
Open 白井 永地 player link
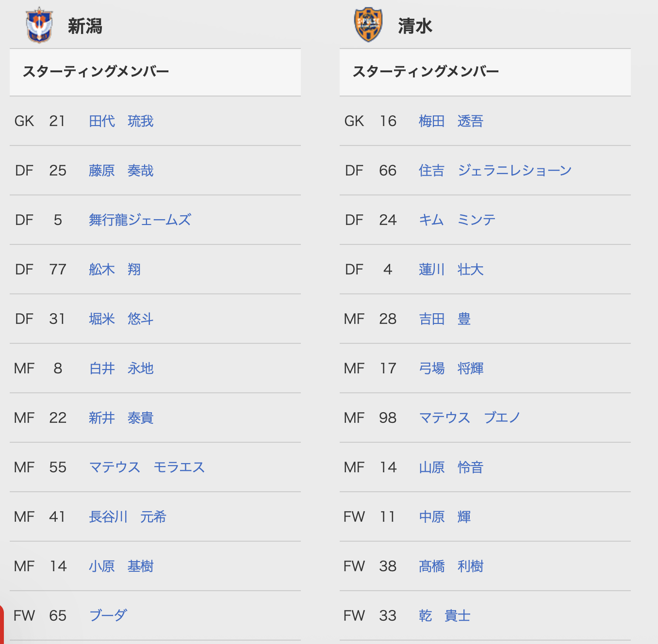click(x=121, y=369)
